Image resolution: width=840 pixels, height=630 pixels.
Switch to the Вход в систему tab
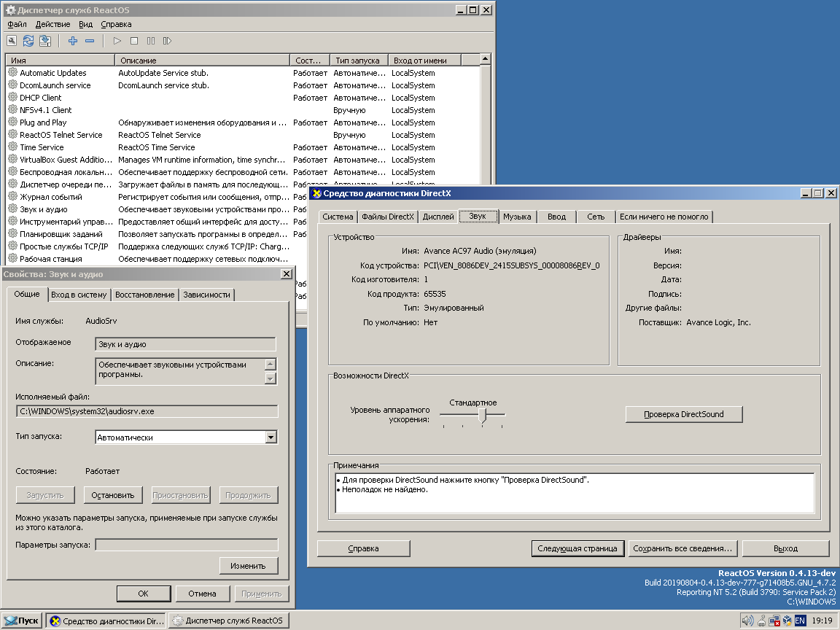tap(79, 294)
